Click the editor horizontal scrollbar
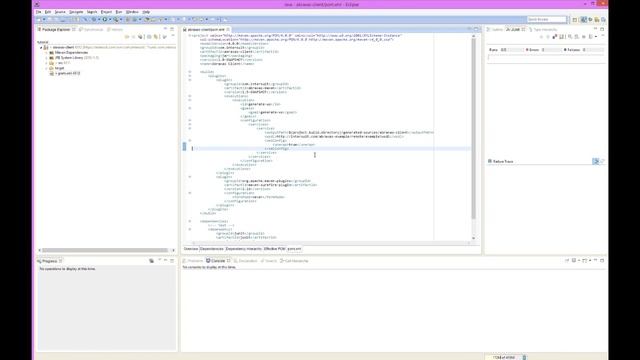The width and height of the screenshot is (640, 360). [331, 243]
